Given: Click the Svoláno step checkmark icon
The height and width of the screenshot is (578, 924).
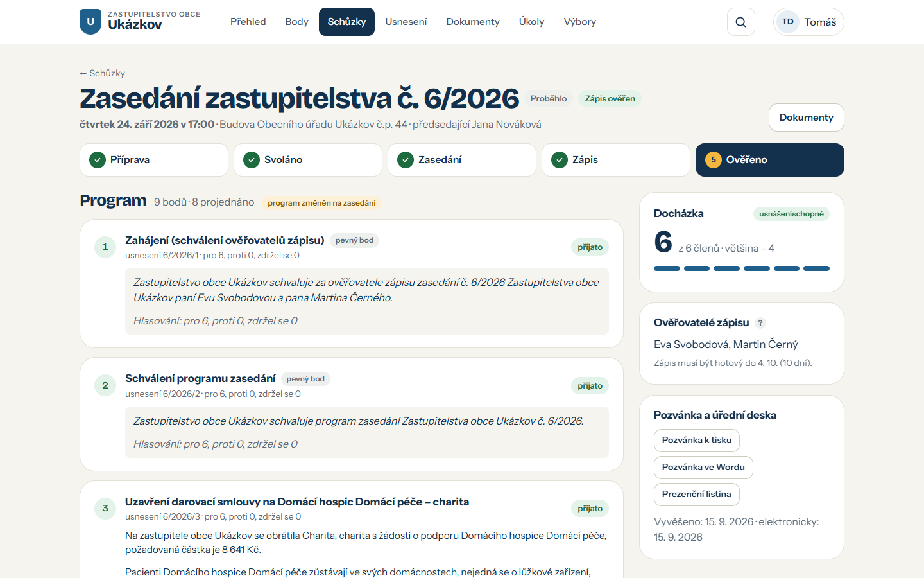Looking at the screenshot, I should coord(252,160).
